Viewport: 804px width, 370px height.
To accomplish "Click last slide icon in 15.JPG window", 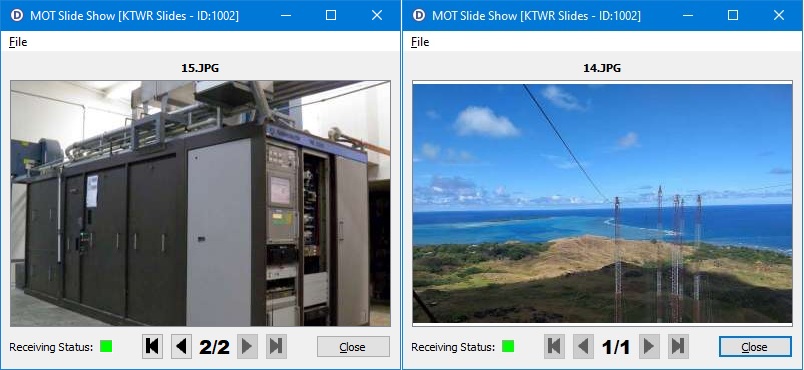I will pos(276,346).
